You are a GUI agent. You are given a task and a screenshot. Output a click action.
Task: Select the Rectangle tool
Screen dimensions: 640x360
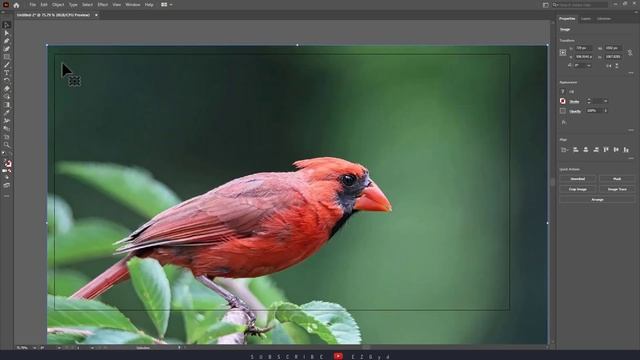coord(7,57)
